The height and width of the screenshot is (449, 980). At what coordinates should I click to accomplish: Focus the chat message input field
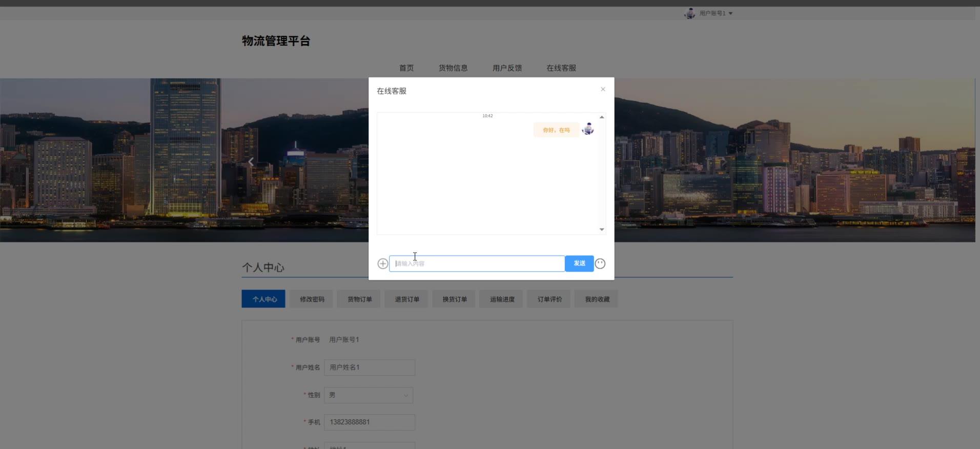[477, 263]
